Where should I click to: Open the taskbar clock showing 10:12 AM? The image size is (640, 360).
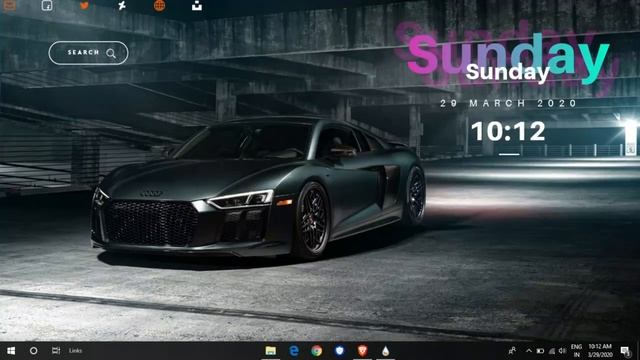[x=600, y=351]
